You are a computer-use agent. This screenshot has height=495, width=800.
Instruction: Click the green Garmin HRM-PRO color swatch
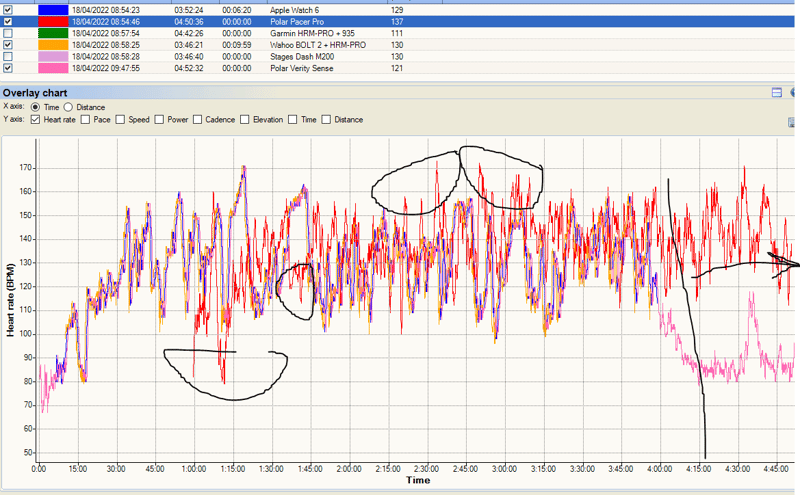coord(53,33)
